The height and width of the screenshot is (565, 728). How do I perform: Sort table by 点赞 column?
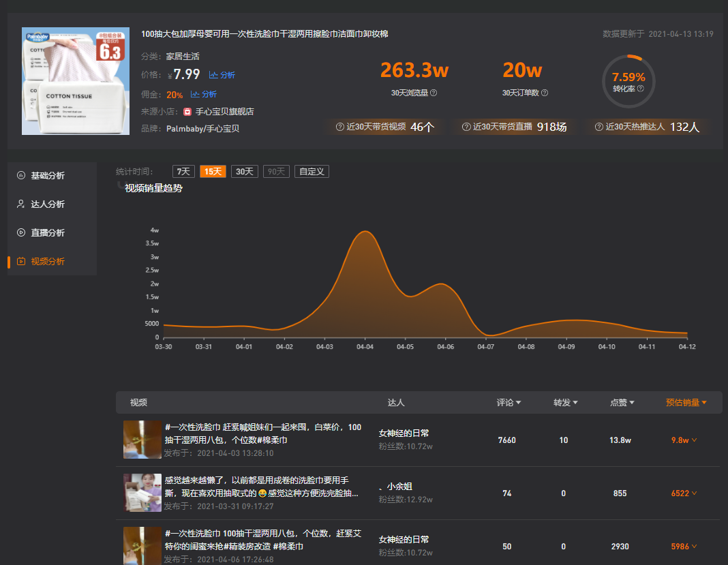click(x=622, y=403)
